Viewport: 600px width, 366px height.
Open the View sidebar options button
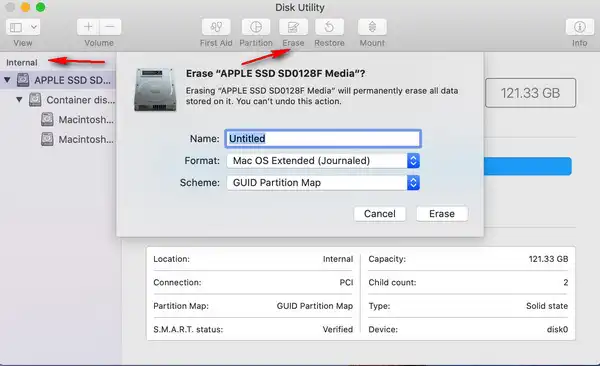click(x=16, y=27)
